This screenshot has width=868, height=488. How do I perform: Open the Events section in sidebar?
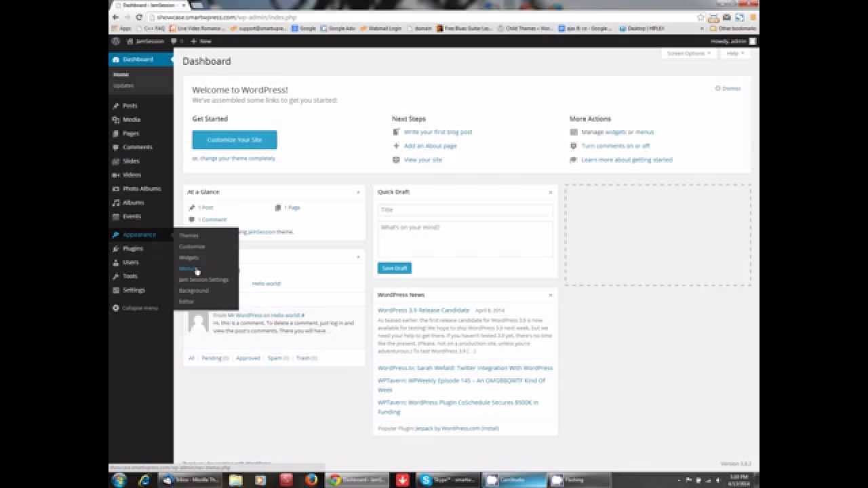132,216
